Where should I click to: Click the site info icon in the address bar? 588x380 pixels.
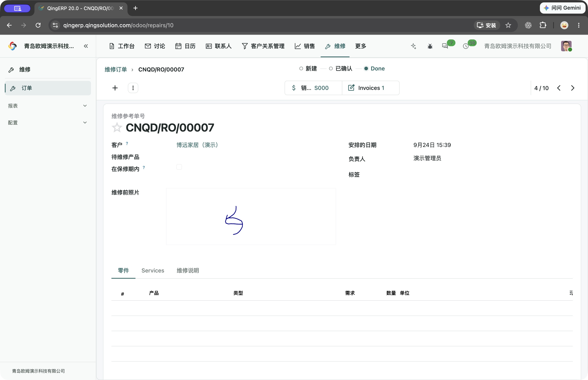pyautogui.click(x=55, y=25)
